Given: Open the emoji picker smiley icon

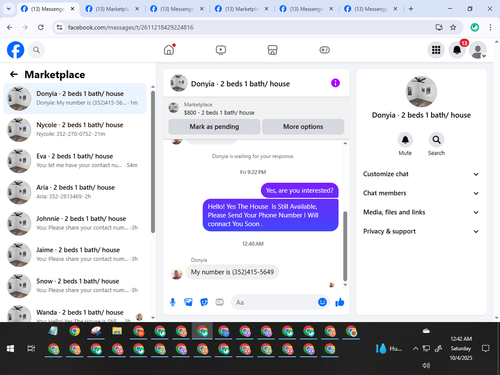Looking at the screenshot, I should [322, 302].
